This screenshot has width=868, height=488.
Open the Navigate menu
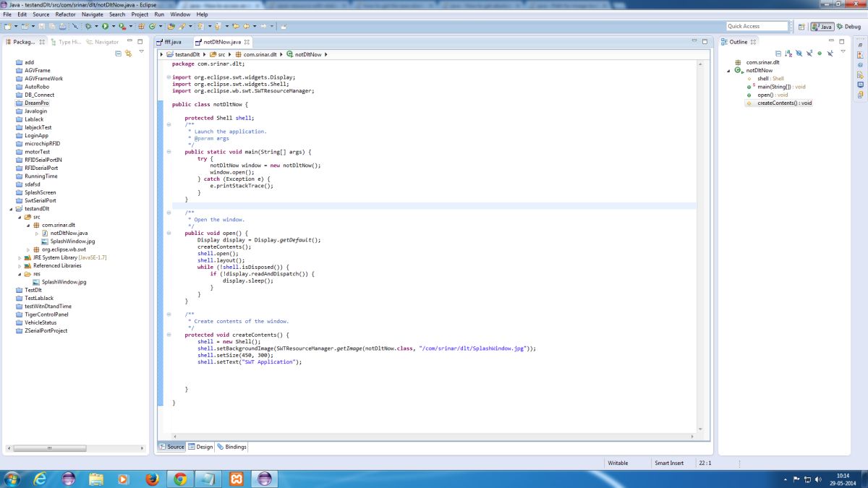[x=93, y=14]
